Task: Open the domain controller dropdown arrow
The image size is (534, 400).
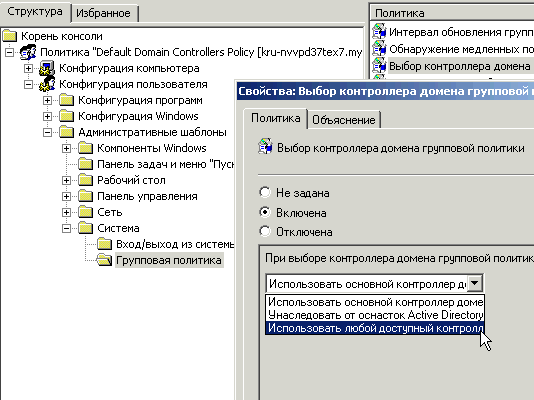Action: click(x=475, y=283)
